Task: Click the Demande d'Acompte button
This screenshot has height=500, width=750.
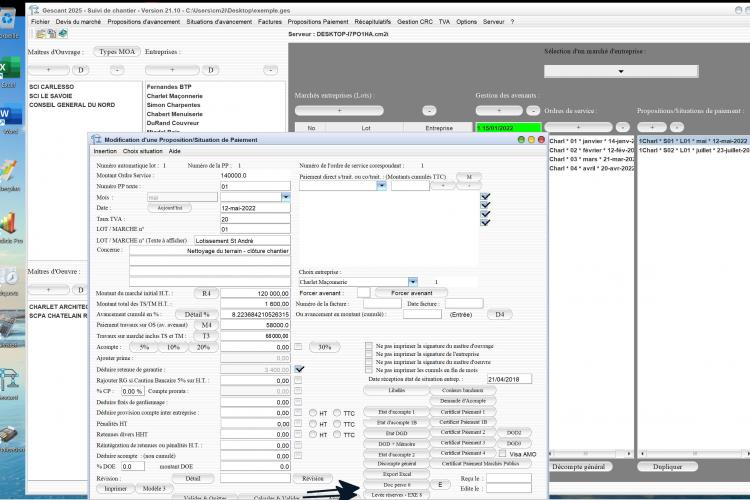Action: coord(463,400)
